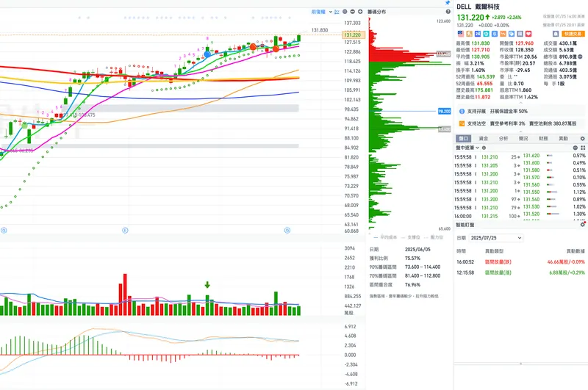Click the US flag market icon

pyautogui.click(x=461, y=34)
